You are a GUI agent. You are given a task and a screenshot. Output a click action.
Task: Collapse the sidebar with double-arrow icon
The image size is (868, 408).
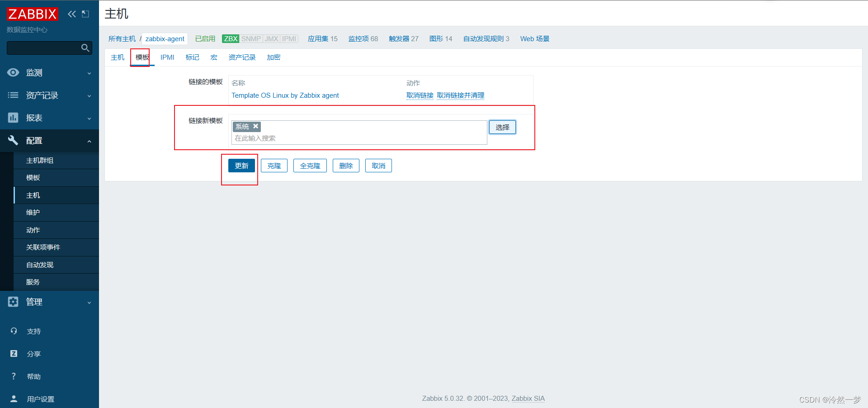point(71,14)
